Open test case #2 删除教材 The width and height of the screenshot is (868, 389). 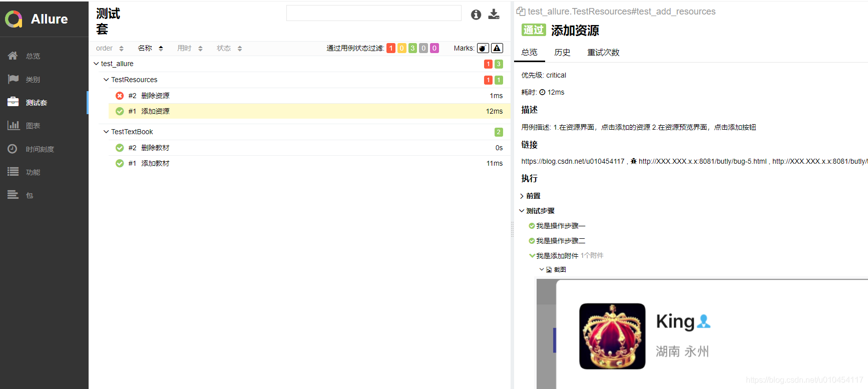(309, 148)
